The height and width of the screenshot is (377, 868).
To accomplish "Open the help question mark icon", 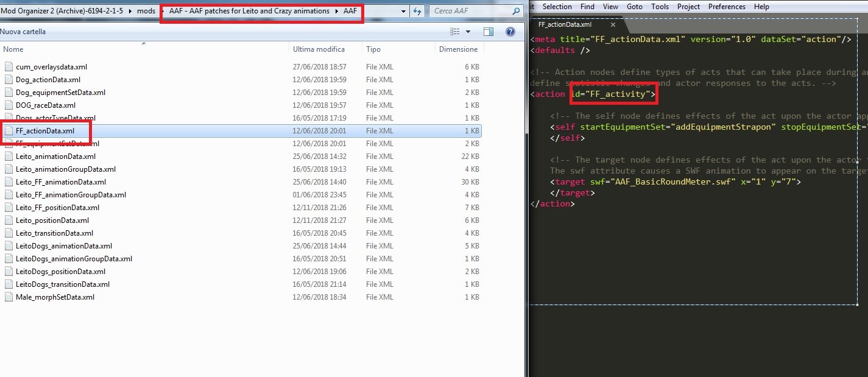I will click(512, 32).
